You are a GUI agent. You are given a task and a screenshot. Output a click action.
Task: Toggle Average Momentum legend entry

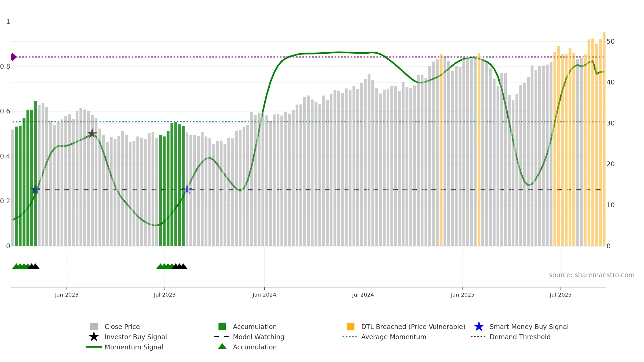pos(393,337)
